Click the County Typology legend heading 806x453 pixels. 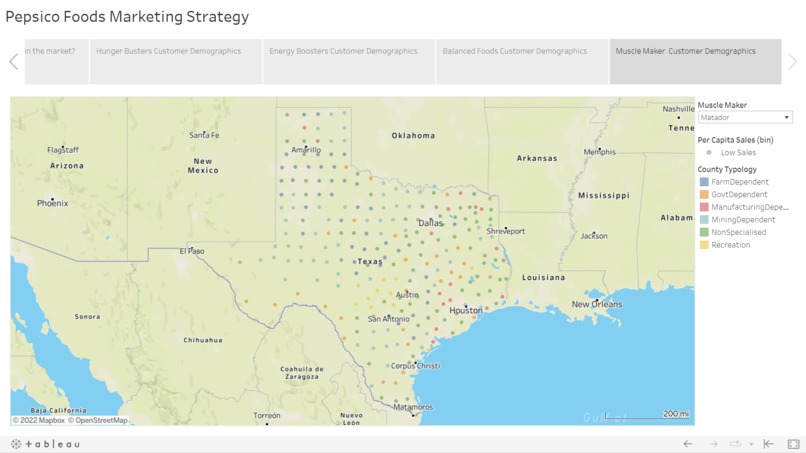tap(727, 169)
